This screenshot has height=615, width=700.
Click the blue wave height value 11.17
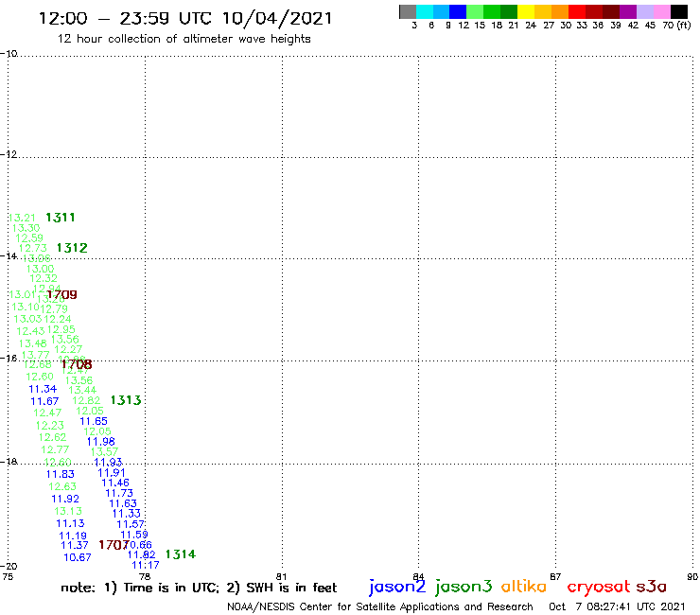(x=146, y=565)
